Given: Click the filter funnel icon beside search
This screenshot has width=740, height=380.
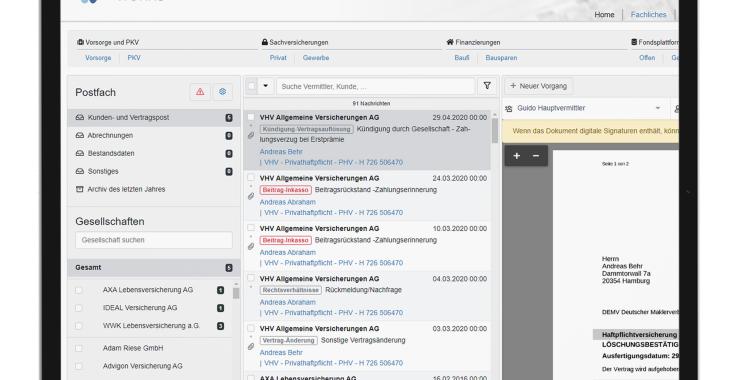Looking at the screenshot, I should (x=487, y=86).
